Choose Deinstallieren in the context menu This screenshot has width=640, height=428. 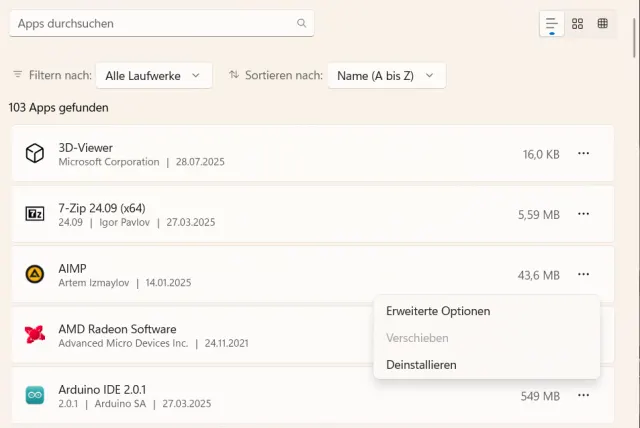tap(421, 365)
